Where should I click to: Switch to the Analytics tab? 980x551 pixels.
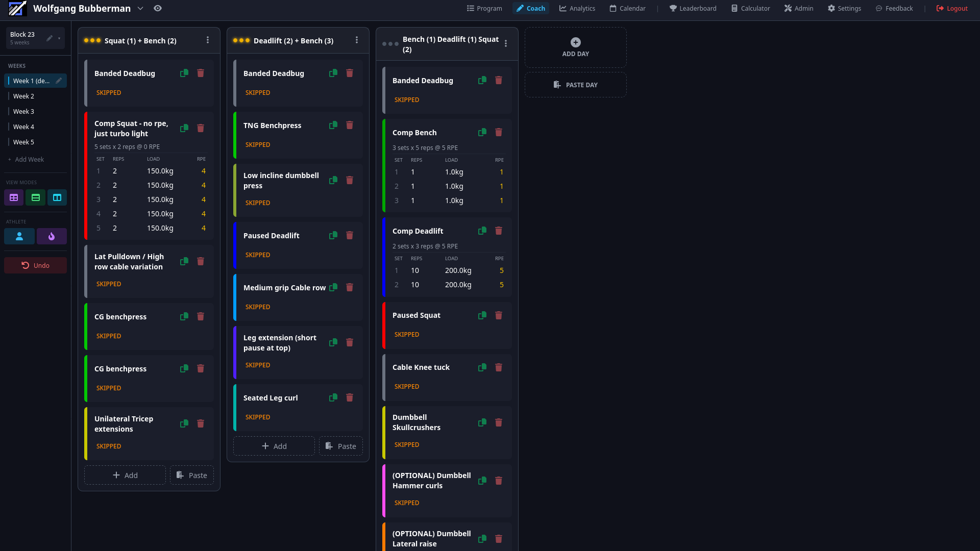click(577, 8)
